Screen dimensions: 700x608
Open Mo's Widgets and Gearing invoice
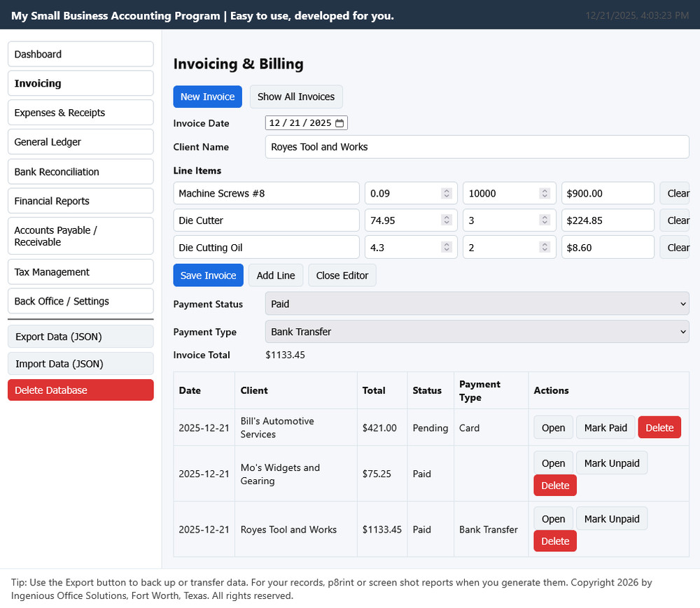pos(553,462)
